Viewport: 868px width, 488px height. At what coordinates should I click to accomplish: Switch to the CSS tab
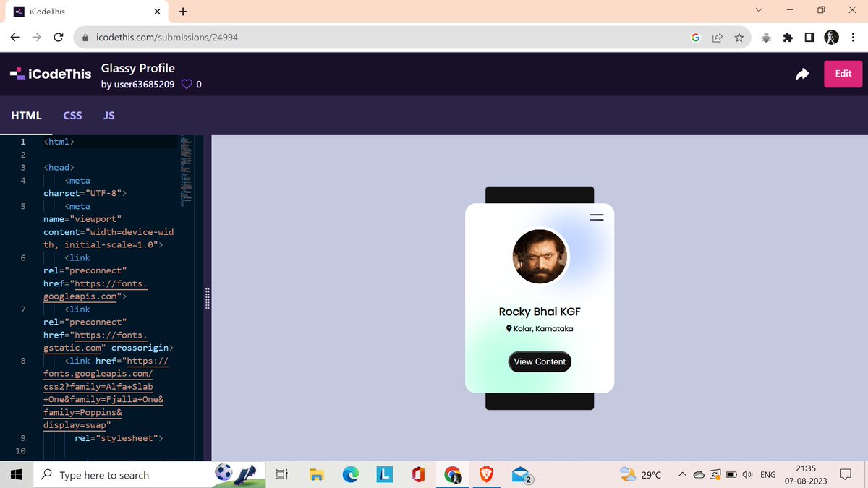point(72,116)
